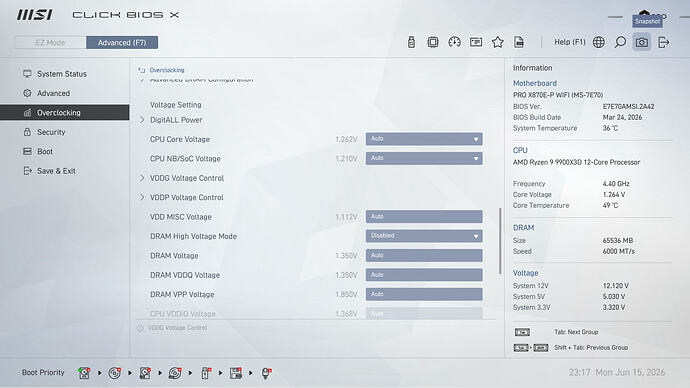Click the Tab key Next Group hint icon

click(x=522, y=332)
